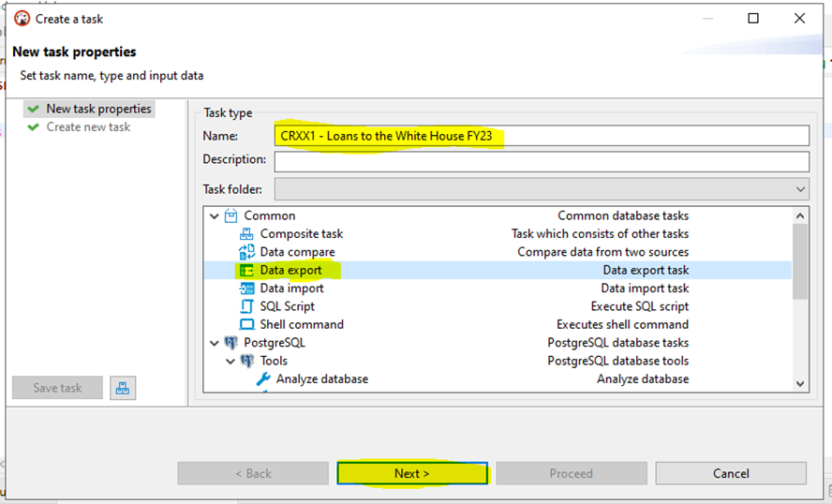This screenshot has width=832, height=504.
Task: Click 'Task which consists of other tasks' text
Action: point(601,233)
